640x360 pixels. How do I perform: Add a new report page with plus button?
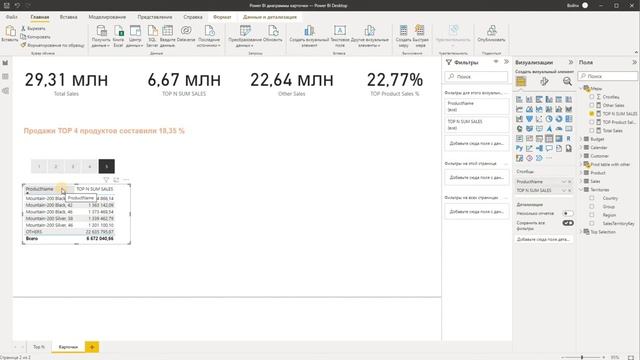[x=92, y=347]
